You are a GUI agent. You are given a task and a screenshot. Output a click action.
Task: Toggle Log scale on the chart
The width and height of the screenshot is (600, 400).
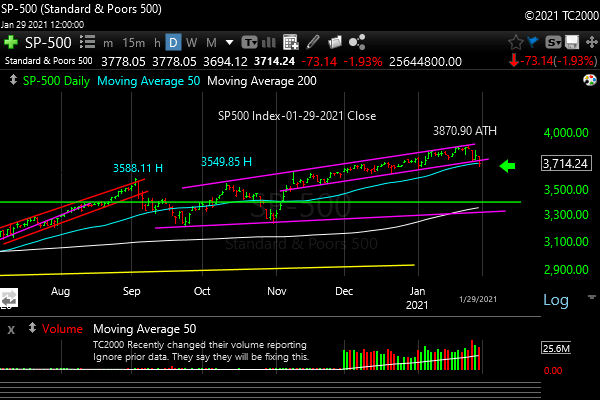tap(556, 300)
